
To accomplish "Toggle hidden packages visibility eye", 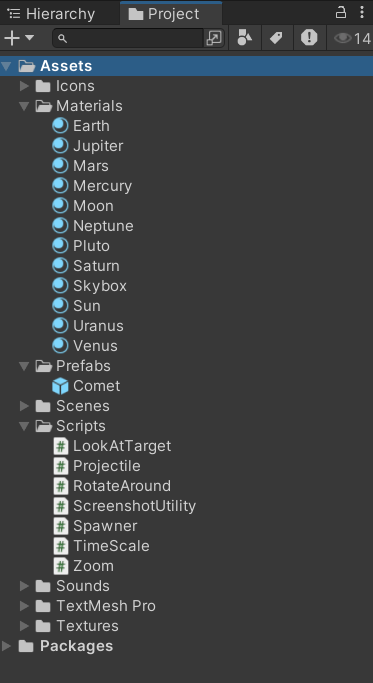I will pos(353,39).
